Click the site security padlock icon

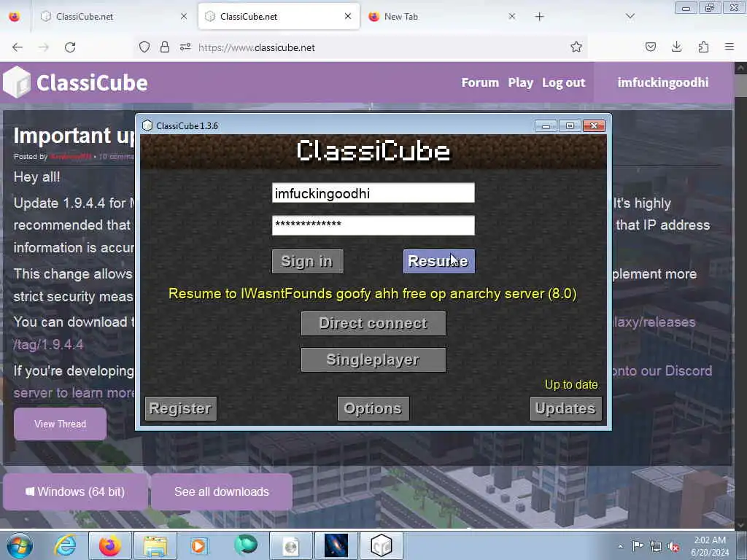coord(164,47)
